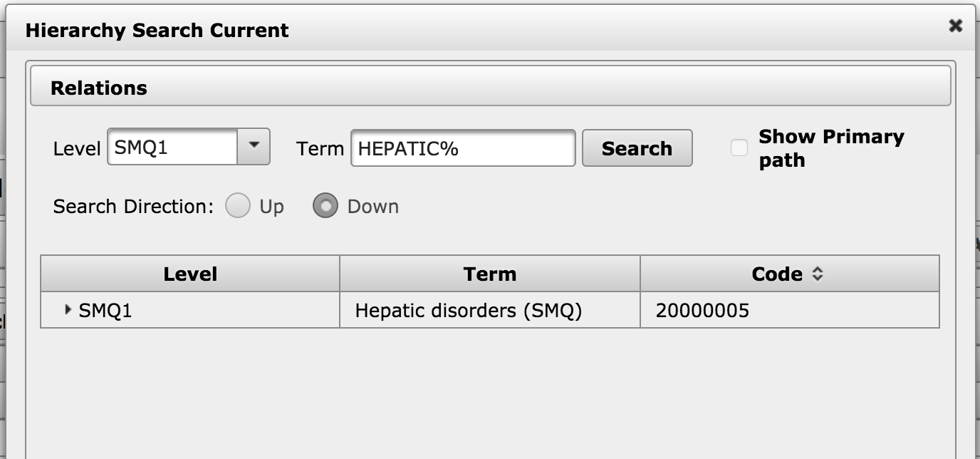Click the Hierarchy Search Current title bar

click(157, 31)
